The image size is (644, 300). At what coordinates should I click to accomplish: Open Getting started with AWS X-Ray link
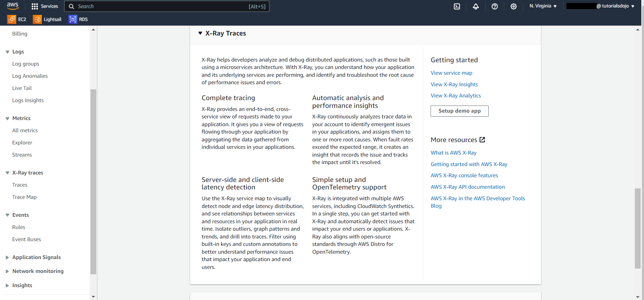tap(469, 164)
